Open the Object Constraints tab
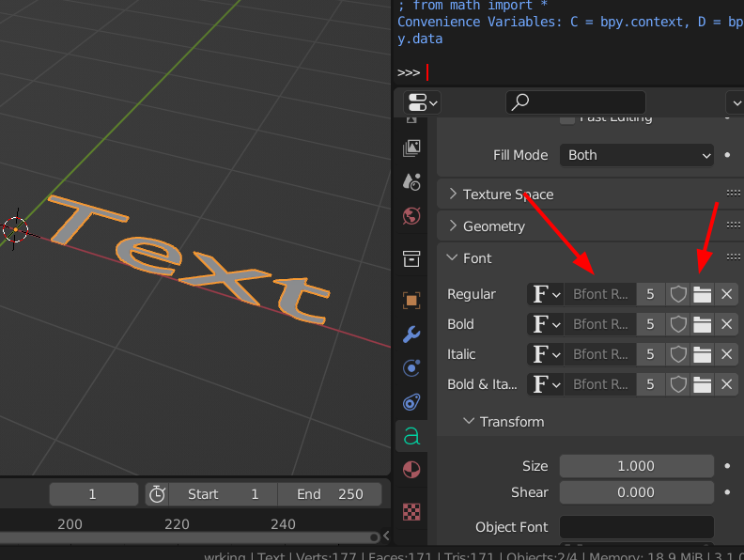This screenshot has width=744, height=560. (x=411, y=402)
